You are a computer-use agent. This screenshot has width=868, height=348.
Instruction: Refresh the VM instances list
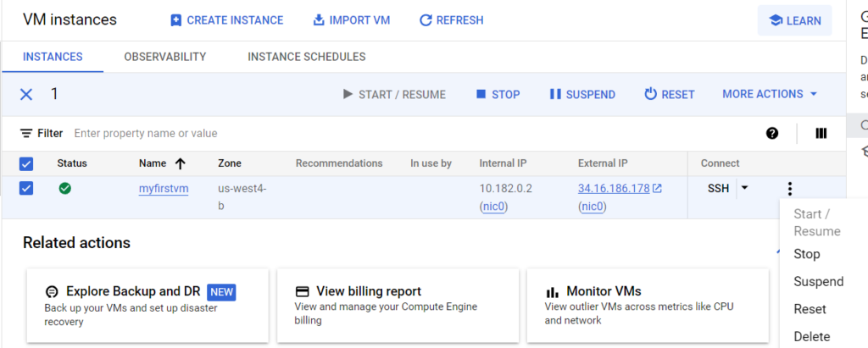click(451, 20)
